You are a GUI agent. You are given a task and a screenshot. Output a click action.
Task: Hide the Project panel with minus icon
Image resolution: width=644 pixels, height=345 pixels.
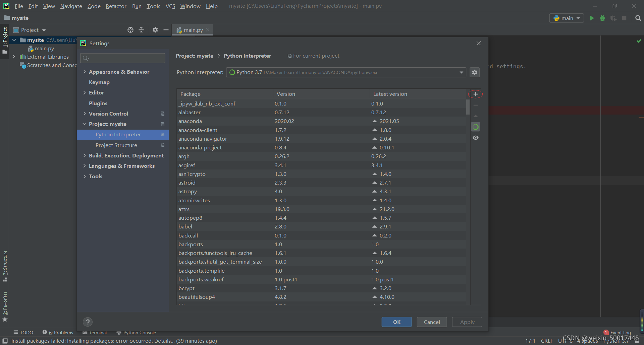click(x=166, y=30)
